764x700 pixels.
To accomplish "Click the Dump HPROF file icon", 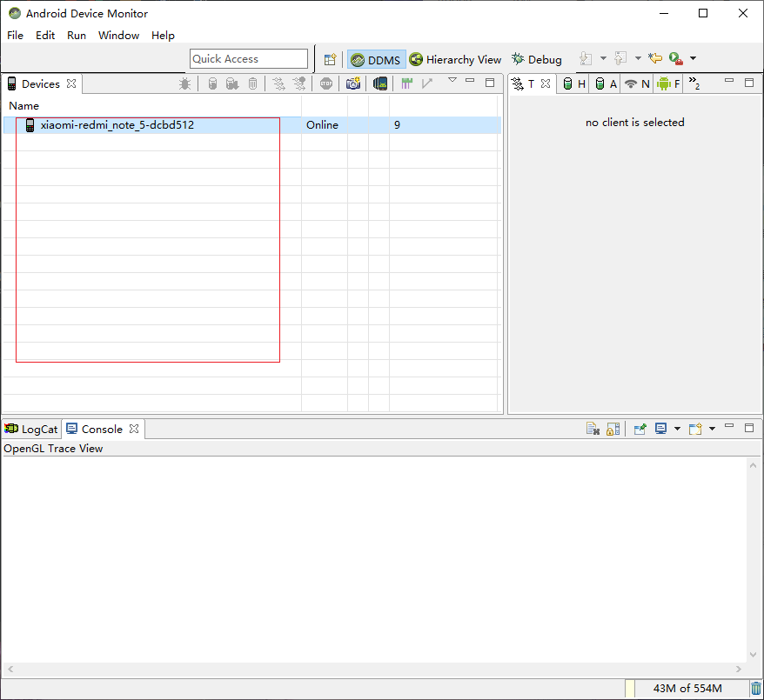I will tap(232, 83).
